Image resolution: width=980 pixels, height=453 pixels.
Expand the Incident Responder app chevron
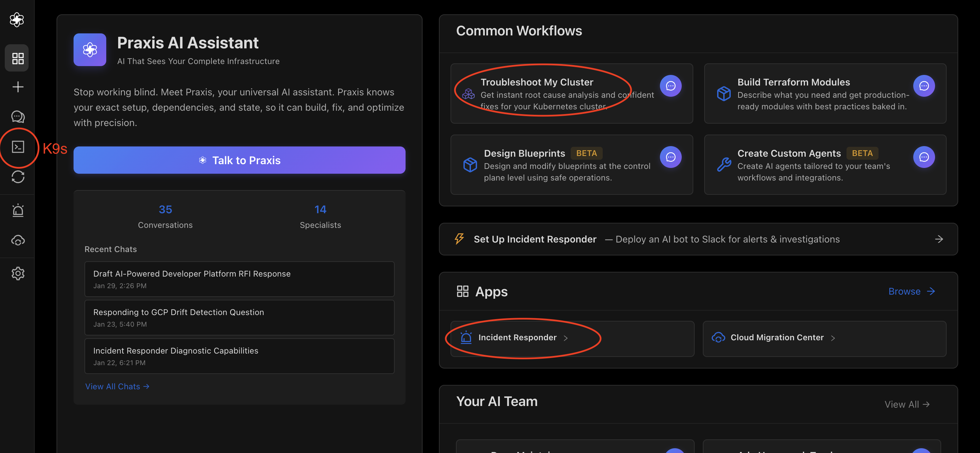tap(566, 338)
